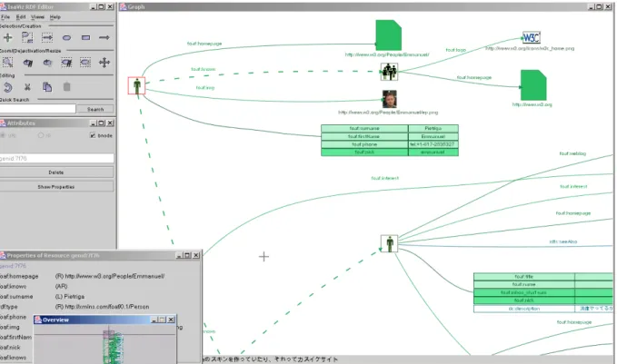Click the tel:+1-617-2535327 value cell
Image resolution: width=617 pixels, height=364 pixels.
[433, 144]
